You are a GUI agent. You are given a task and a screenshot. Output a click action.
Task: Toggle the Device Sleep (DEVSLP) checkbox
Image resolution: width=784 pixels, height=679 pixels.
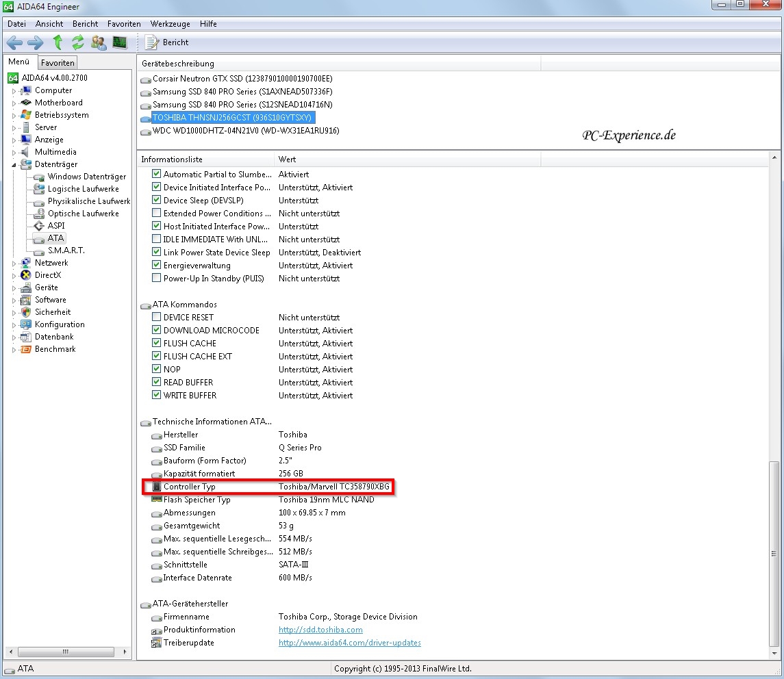[157, 201]
